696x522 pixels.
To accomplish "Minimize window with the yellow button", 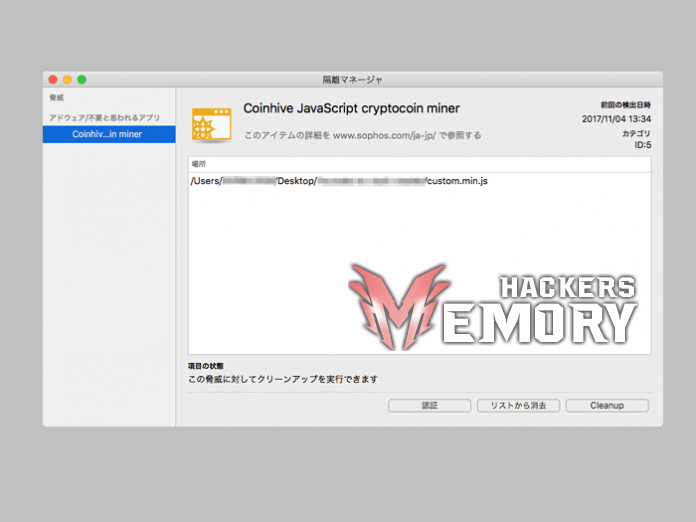I will click(67, 79).
